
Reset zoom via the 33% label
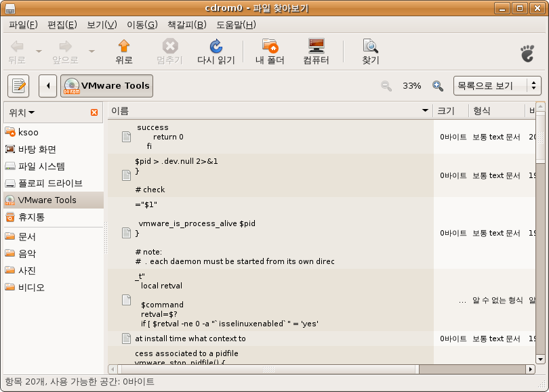click(x=412, y=86)
